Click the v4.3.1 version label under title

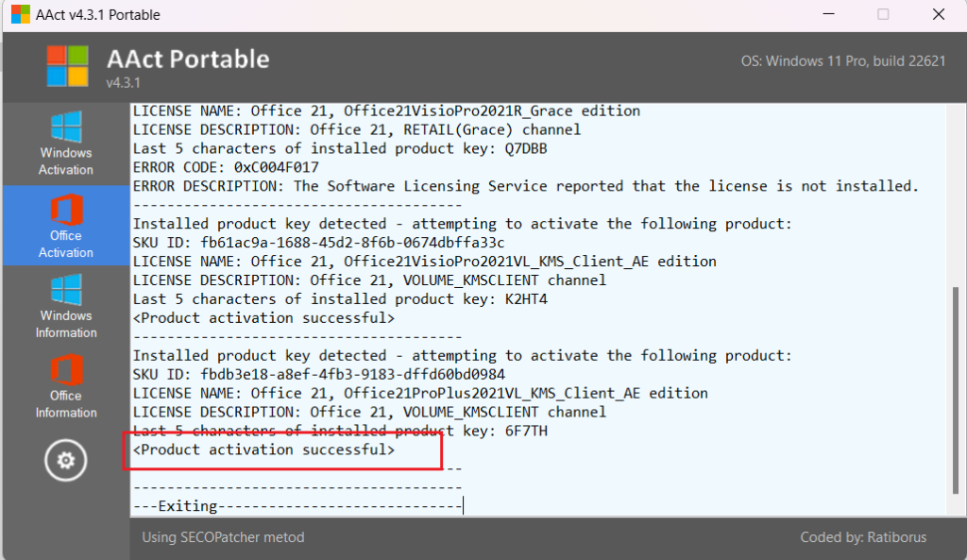coord(124,83)
